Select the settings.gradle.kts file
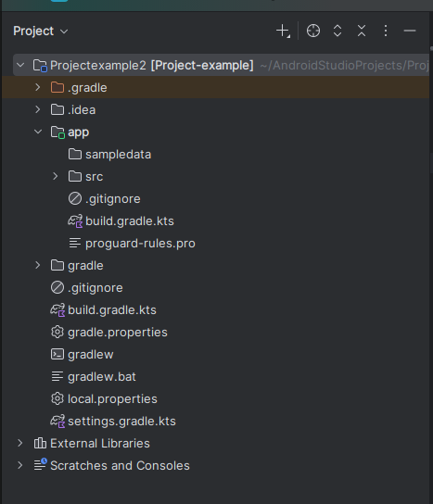 pyautogui.click(x=121, y=421)
